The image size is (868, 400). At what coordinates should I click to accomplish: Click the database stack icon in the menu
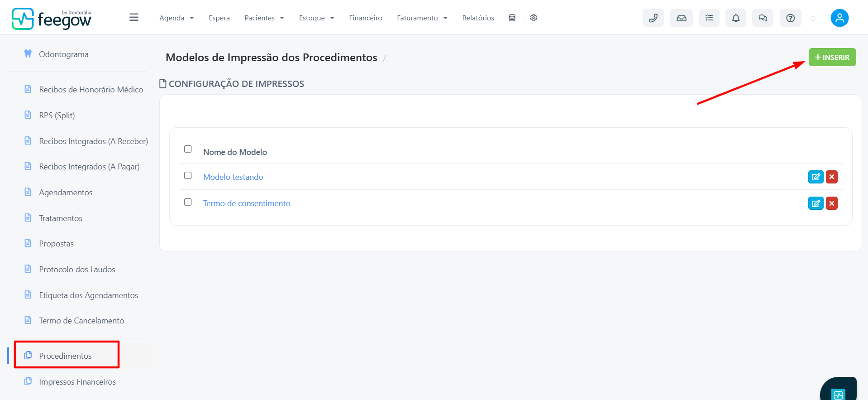coord(512,18)
